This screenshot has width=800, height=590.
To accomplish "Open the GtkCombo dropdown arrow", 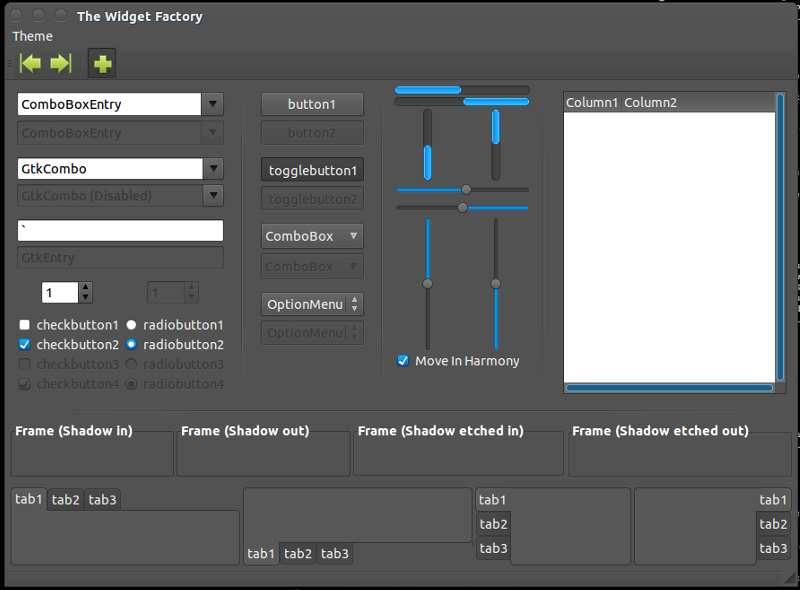I will 213,168.
